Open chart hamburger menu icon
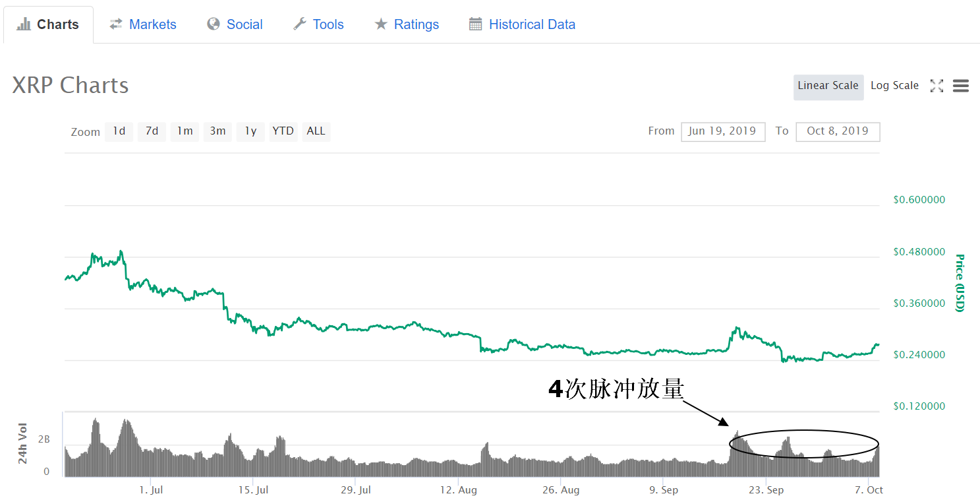The image size is (980, 502). click(961, 86)
